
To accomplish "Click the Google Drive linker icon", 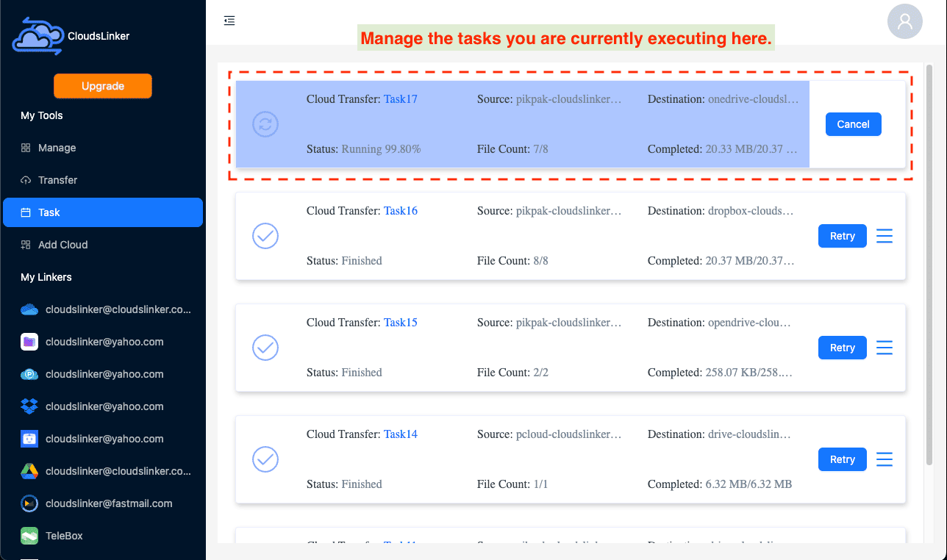I will (x=29, y=471).
